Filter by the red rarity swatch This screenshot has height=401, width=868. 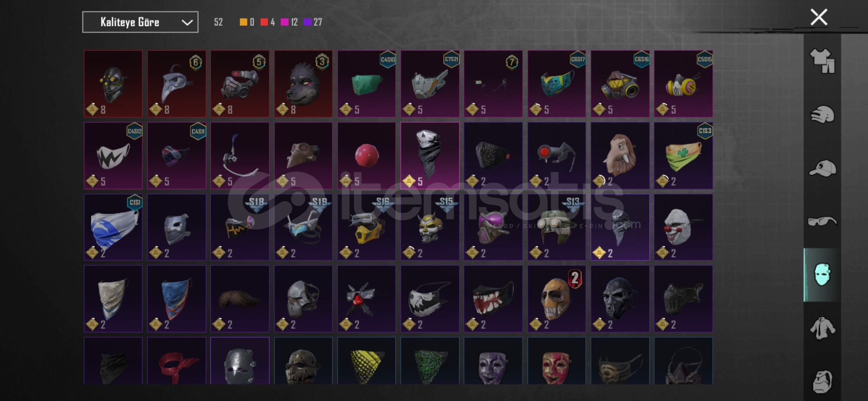(264, 22)
